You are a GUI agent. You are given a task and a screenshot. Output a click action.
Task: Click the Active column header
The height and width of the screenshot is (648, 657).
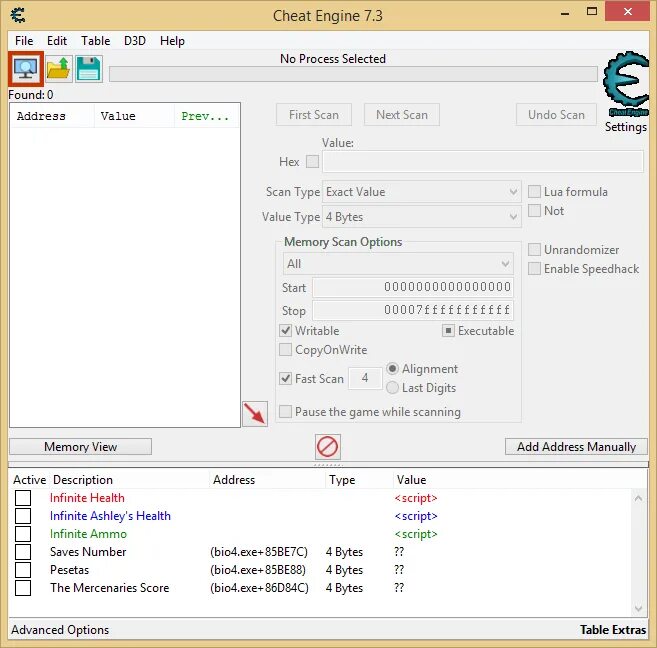pyautogui.click(x=29, y=480)
